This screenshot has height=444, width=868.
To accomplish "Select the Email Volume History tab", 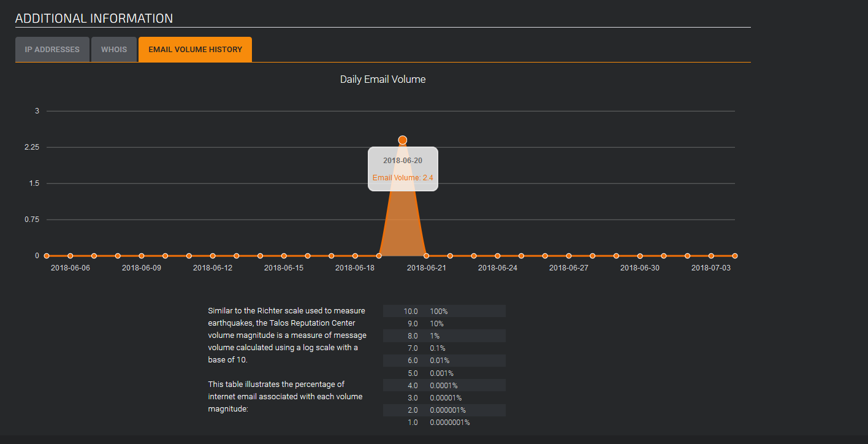I will pos(195,50).
